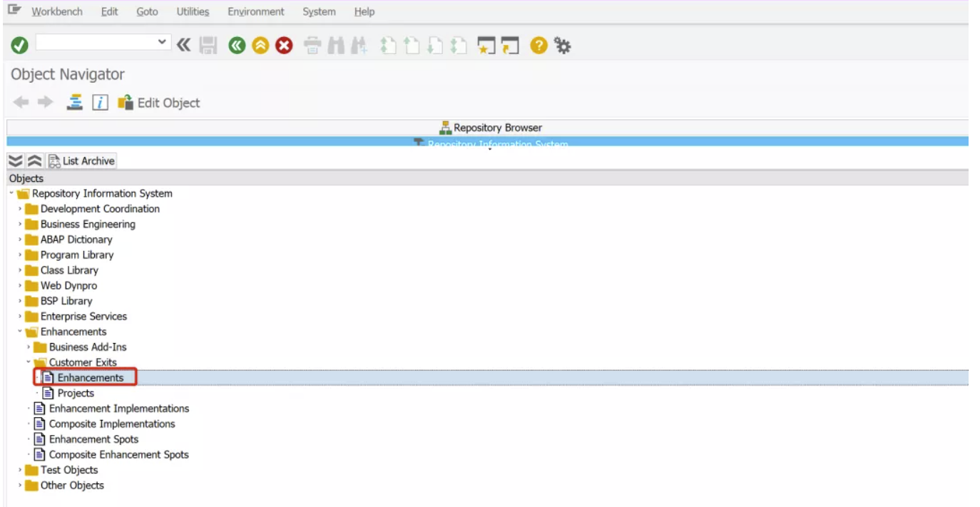Expand the Development Coordination folder

coord(20,209)
